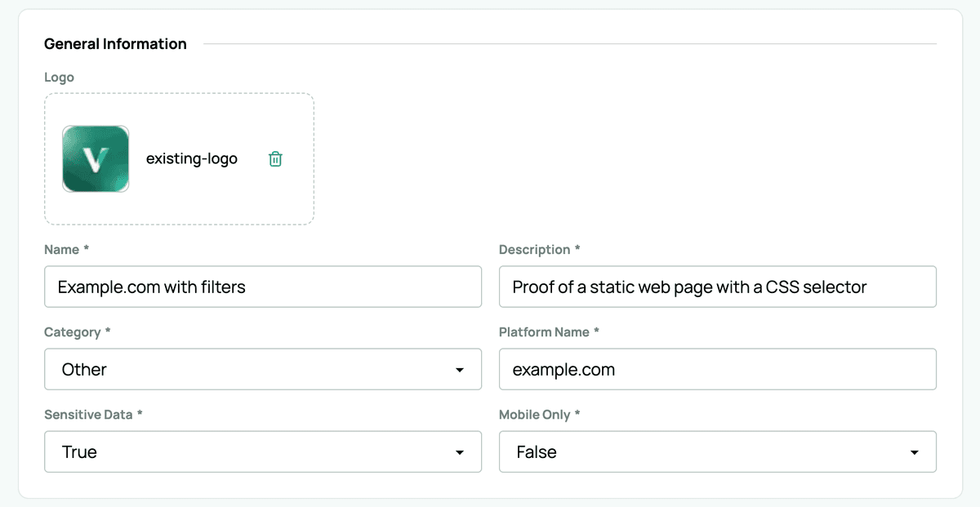The width and height of the screenshot is (980, 507).
Task: Focus the Description text field
Action: pos(717,287)
